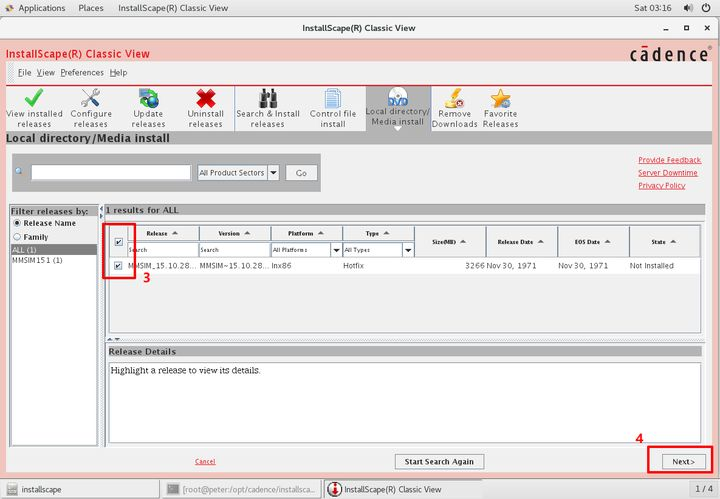Open Server Downtime link

(667, 173)
